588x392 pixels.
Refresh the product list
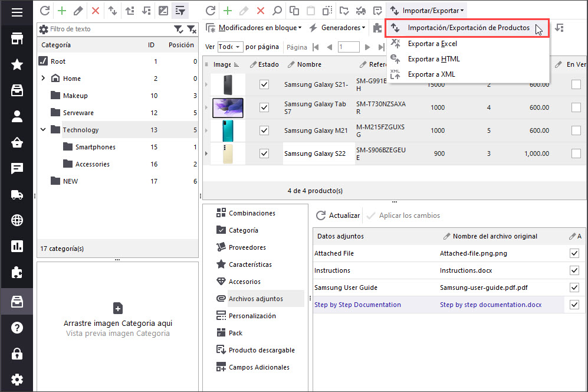tap(211, 11)
